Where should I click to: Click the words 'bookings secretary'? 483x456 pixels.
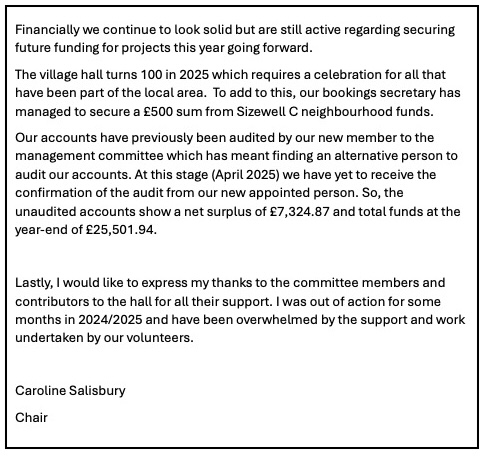(379, 93)
